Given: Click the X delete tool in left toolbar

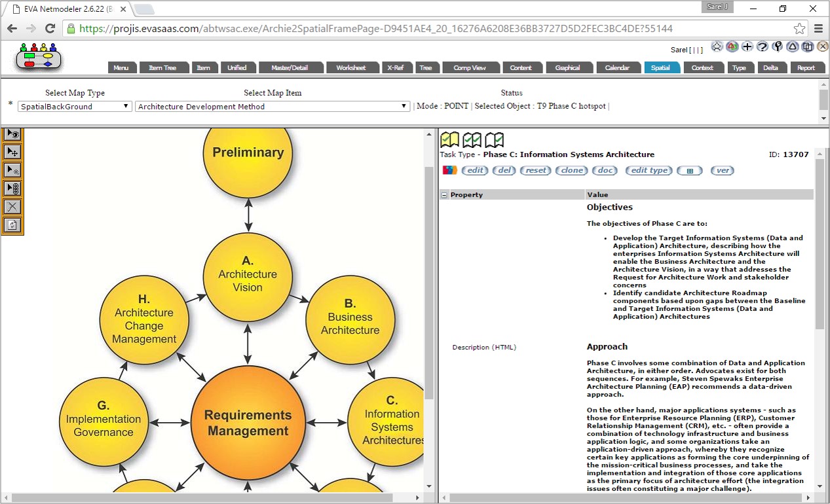Looking at the screenshot, I should pos(12,207).
